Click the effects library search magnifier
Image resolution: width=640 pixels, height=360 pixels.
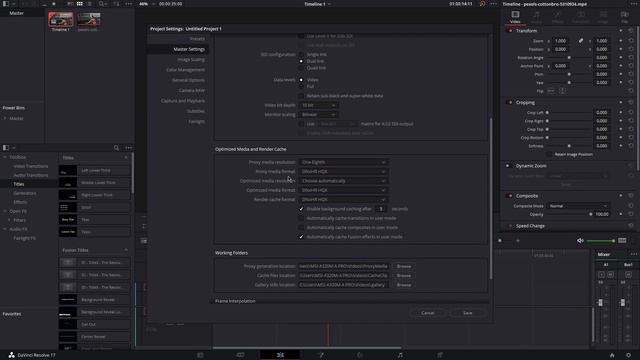click(116, 148)
